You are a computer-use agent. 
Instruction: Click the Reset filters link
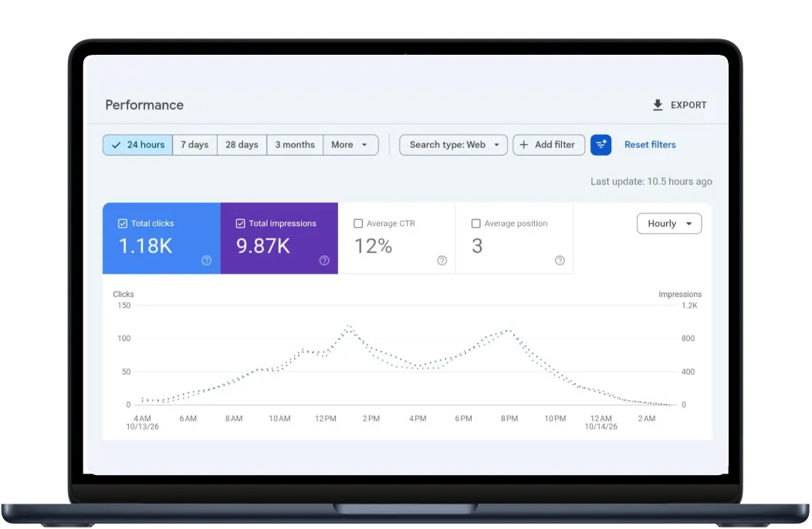point(650,145)
